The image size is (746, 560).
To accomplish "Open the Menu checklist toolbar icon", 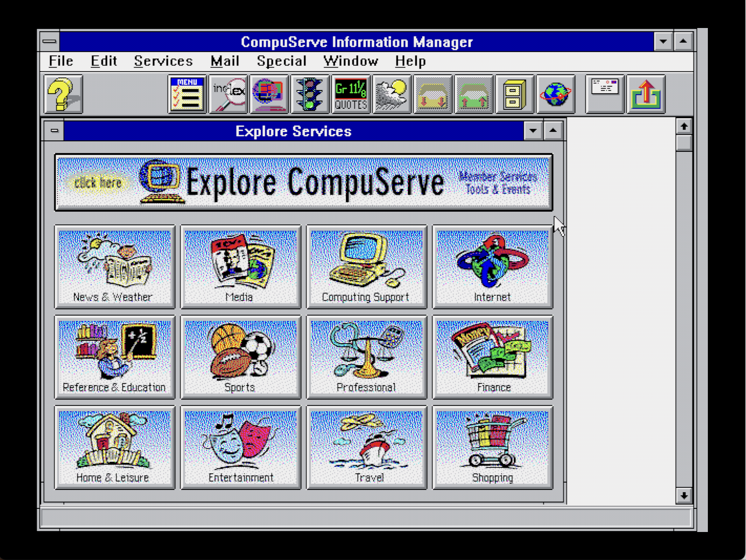I will click(187, 94).
